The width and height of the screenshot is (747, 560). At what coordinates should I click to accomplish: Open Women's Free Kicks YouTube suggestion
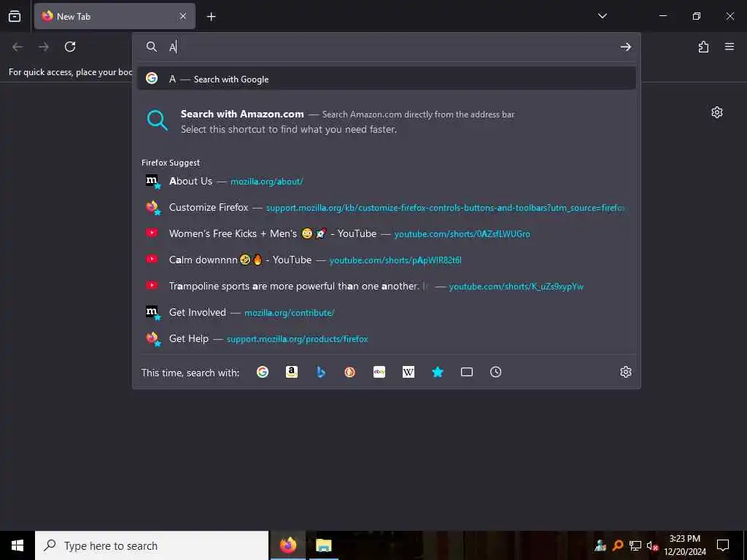[x=387, y=234]
